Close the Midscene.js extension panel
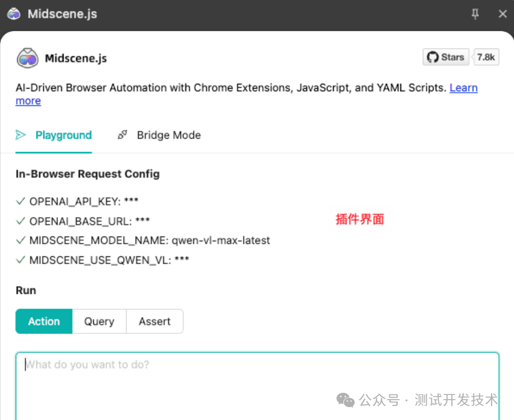 point(503,14)
